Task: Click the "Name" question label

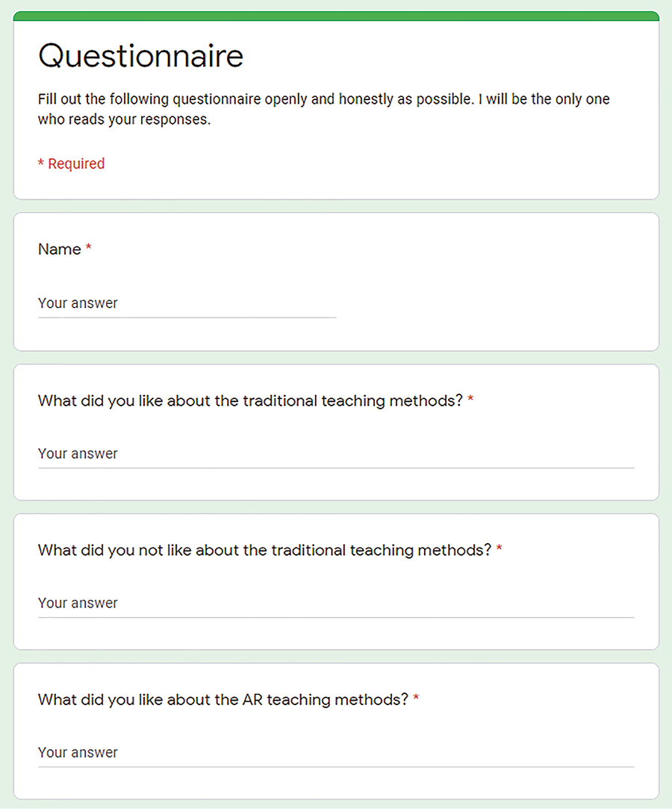Action: (x=59, y=249)
